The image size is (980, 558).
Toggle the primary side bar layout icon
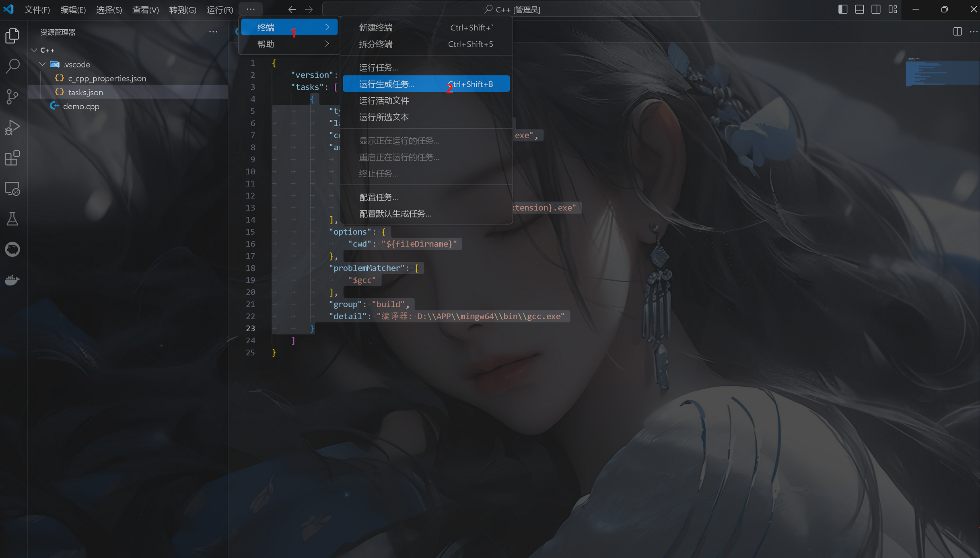coord(843,9)
